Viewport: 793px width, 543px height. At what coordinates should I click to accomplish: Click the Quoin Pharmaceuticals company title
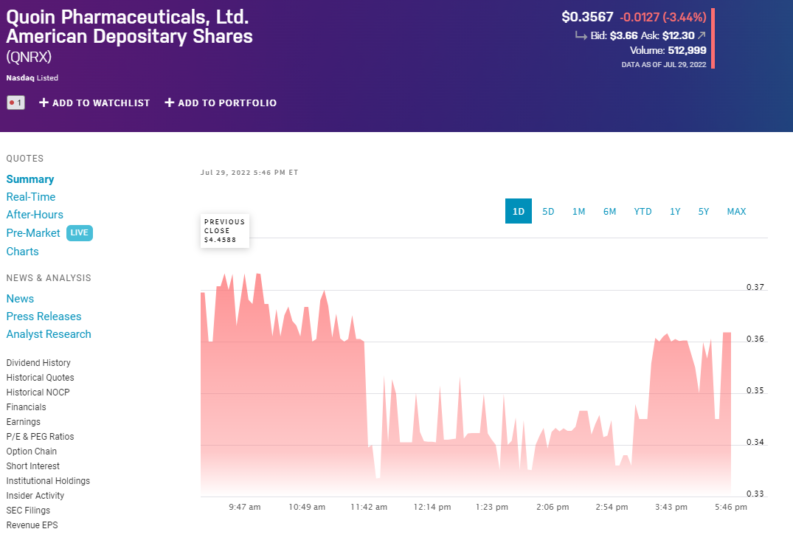click(x=129, y=27)
